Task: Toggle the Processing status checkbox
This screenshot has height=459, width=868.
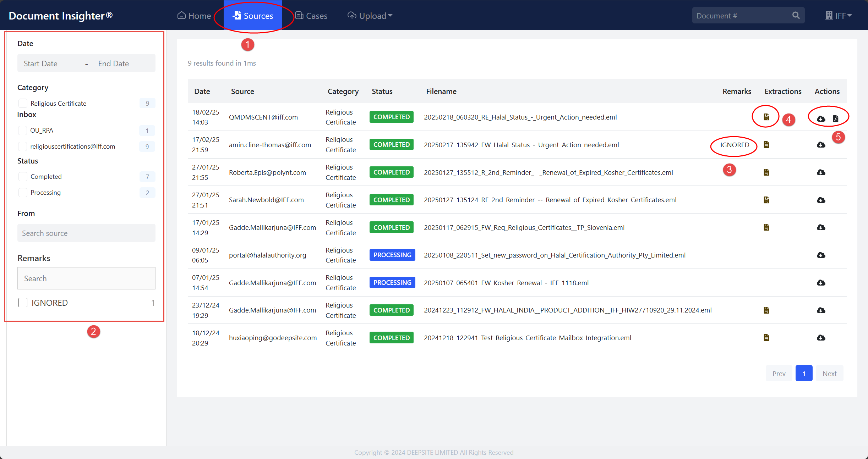Action: [x=23, y=193]
